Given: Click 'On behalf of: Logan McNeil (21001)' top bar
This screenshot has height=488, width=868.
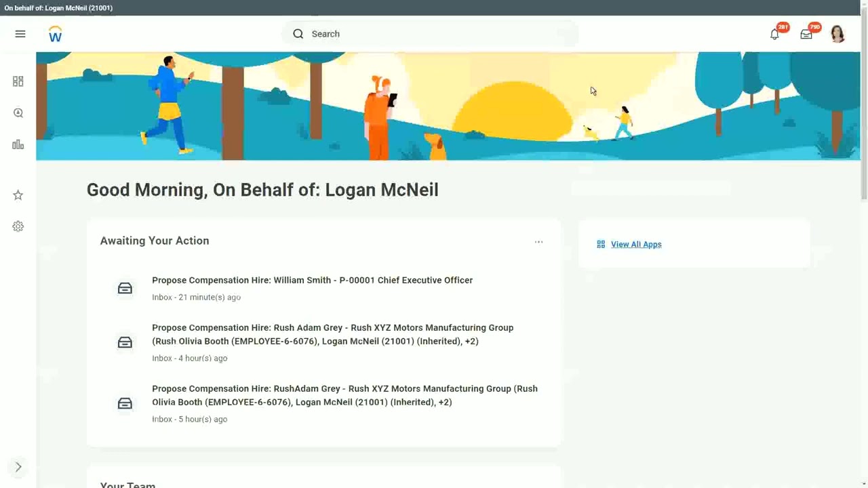Looking at the screenshot, I should [x=58, y=7].
